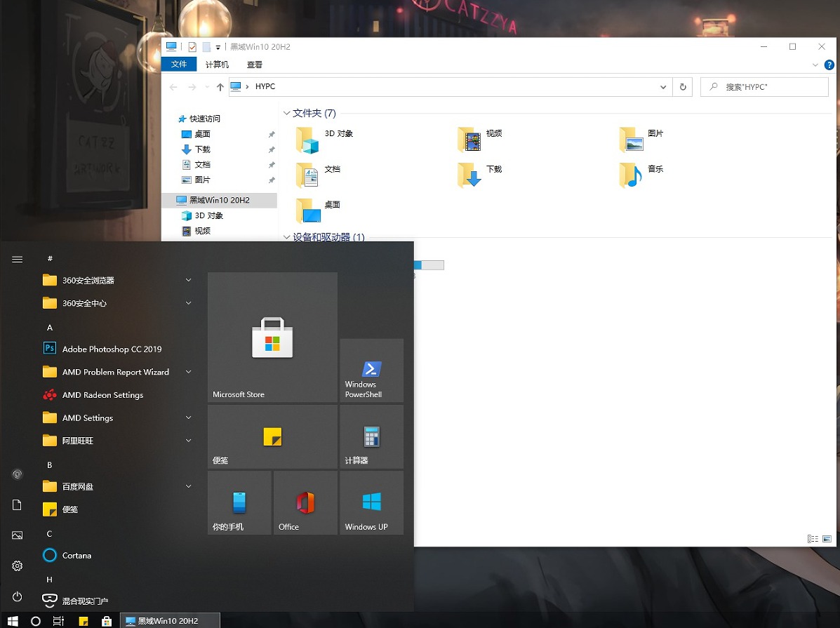This screenshot has width=840, height=628.
Task: Expand the 百度网盘 folder
Action: (189, 486)
